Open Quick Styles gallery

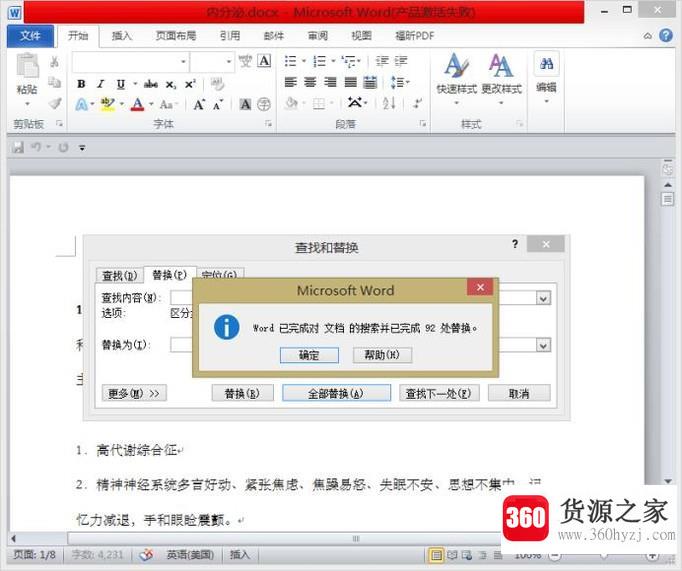pos(456,78)
